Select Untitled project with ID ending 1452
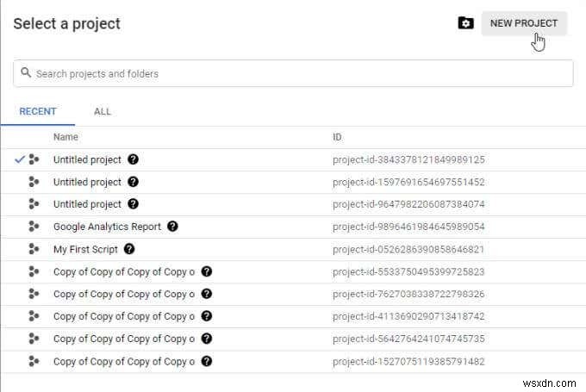Image resolution: width=586 pixels, height=392 pixels. coord(87,182)
